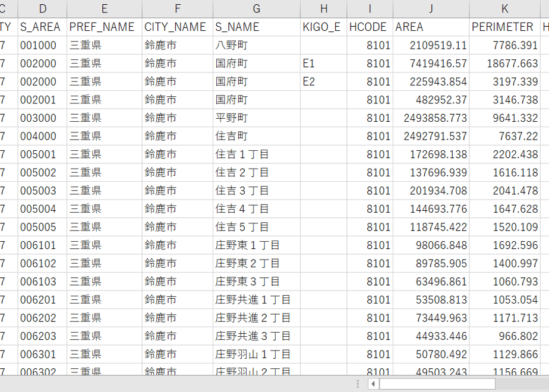Select column D header
The image size is (549, 392).
pos(42,9)
